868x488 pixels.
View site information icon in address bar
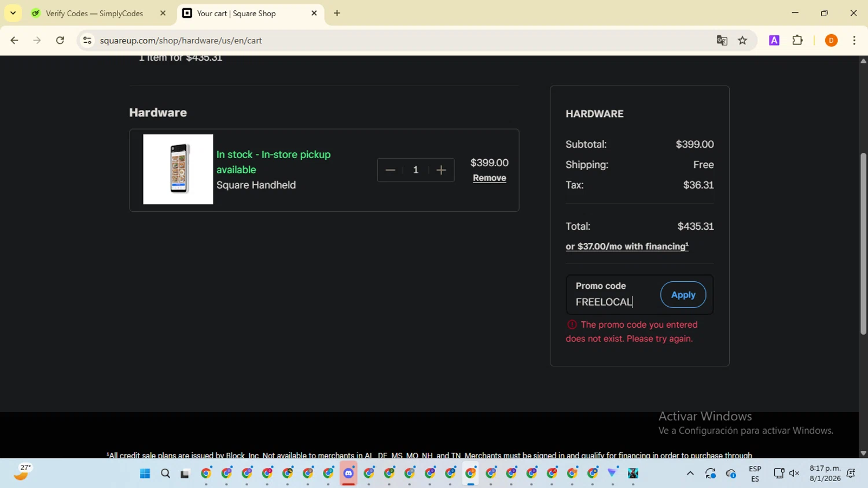pyautogui.click(x=87, y=41)
